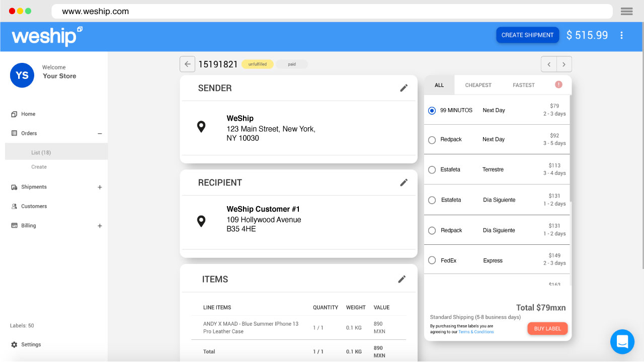Image resolution: width=644 pixels, height=362 pixels.
Task: Click the browser address bar
Action: click(x=332, y=11)
